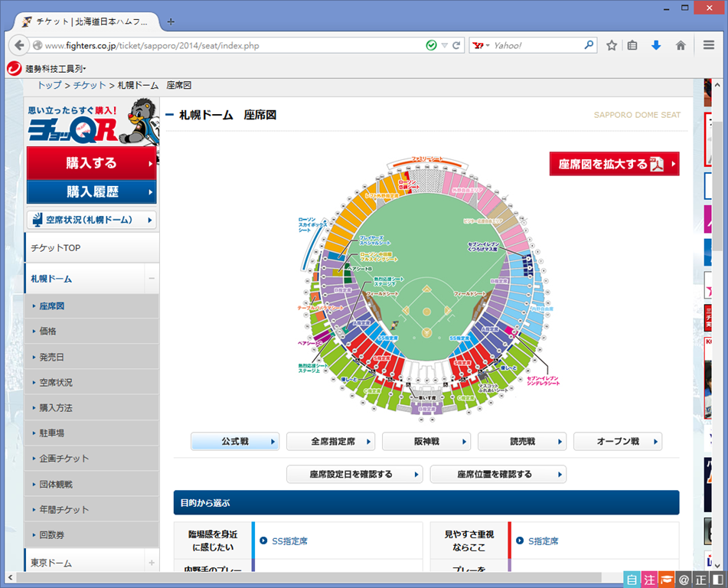This screenshot has width=728, height=588.
Task: Click the last half-shaded rectangle IME bar icon
Action: (717, 579)
